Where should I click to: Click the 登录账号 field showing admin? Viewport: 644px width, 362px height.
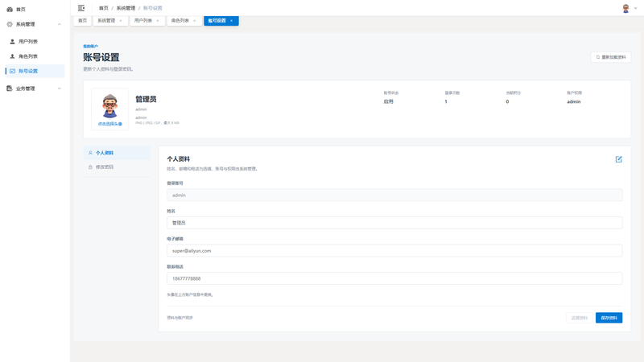pos(394,195)
